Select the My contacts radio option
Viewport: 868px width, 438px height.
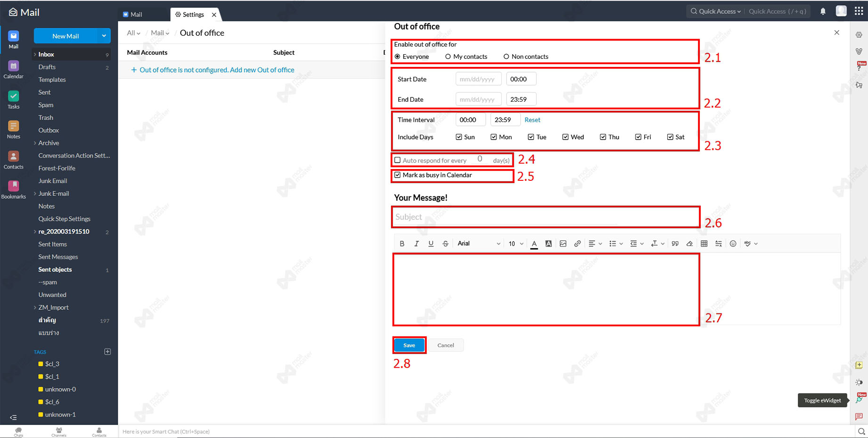tap(448, 57)
